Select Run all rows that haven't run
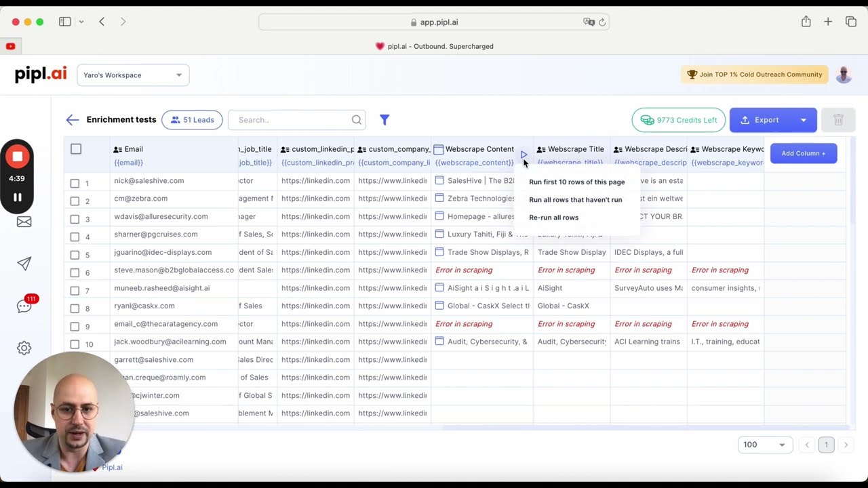 click(576, 199)
